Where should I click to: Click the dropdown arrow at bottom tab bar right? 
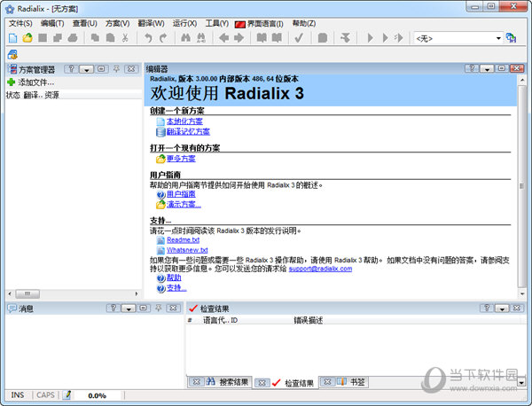click(521, 382)
